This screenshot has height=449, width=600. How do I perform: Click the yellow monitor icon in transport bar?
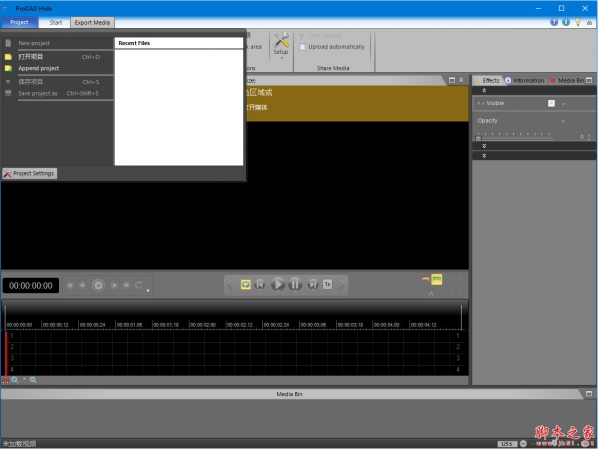click(x=245, y=285)
